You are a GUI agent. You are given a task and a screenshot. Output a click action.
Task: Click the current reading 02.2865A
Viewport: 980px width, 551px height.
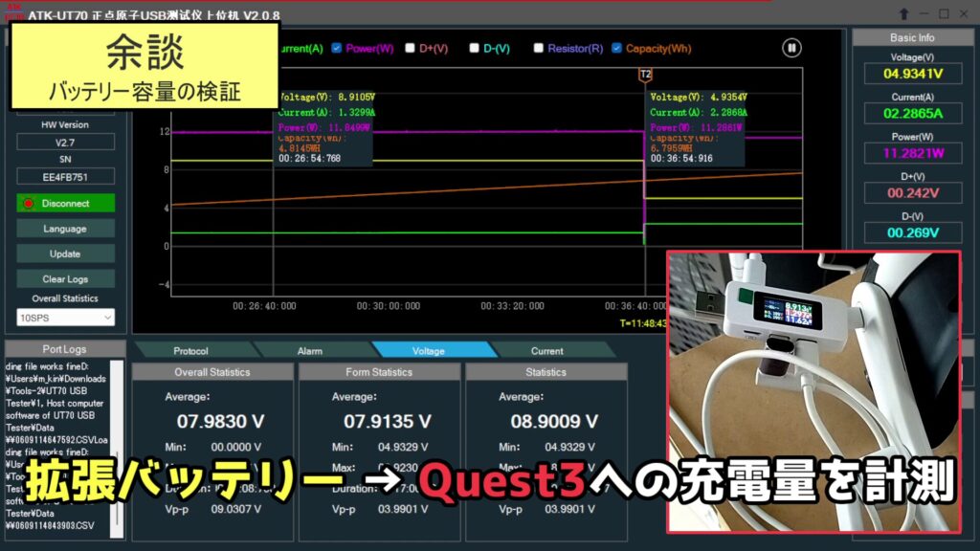[x=912, y=113]
